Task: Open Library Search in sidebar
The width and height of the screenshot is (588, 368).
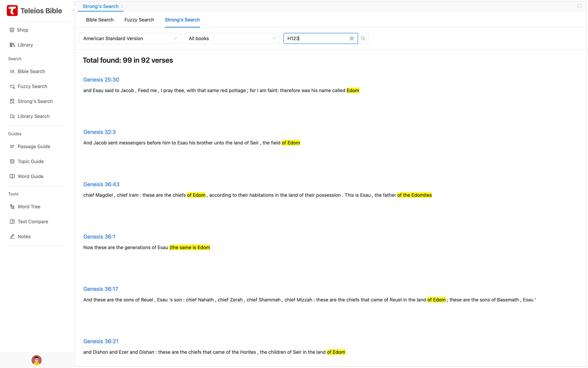Action: pyautogui.click(x=33, y=116)
